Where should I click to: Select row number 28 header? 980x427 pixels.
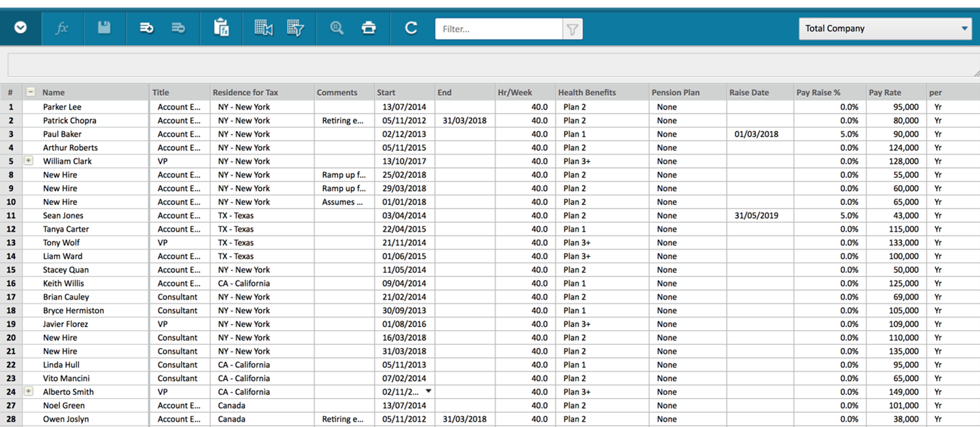tap(11, 419)
